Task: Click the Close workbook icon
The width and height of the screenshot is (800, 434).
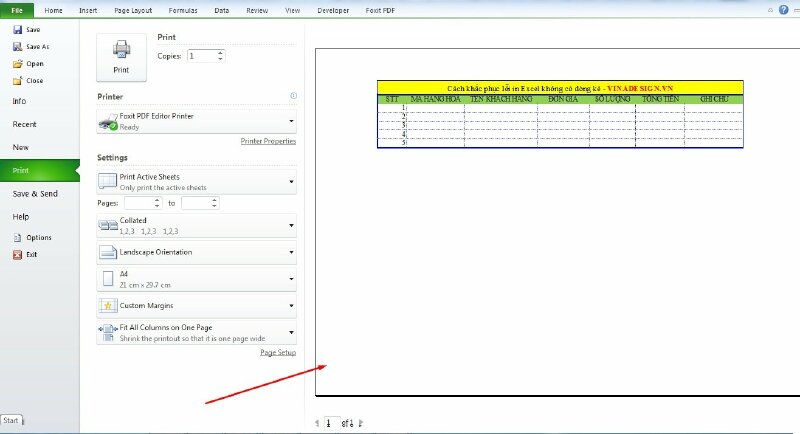Action: tap(17, 80)
